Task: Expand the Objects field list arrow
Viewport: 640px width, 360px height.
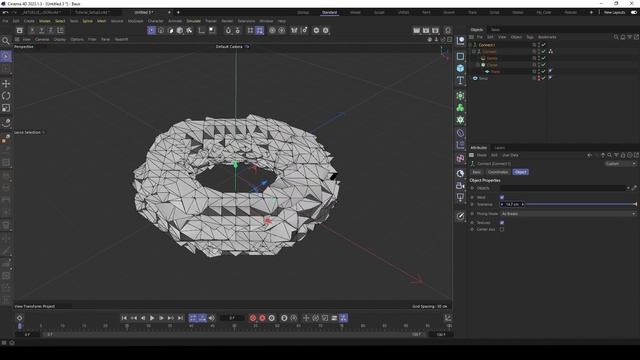Action: [628, 188]
